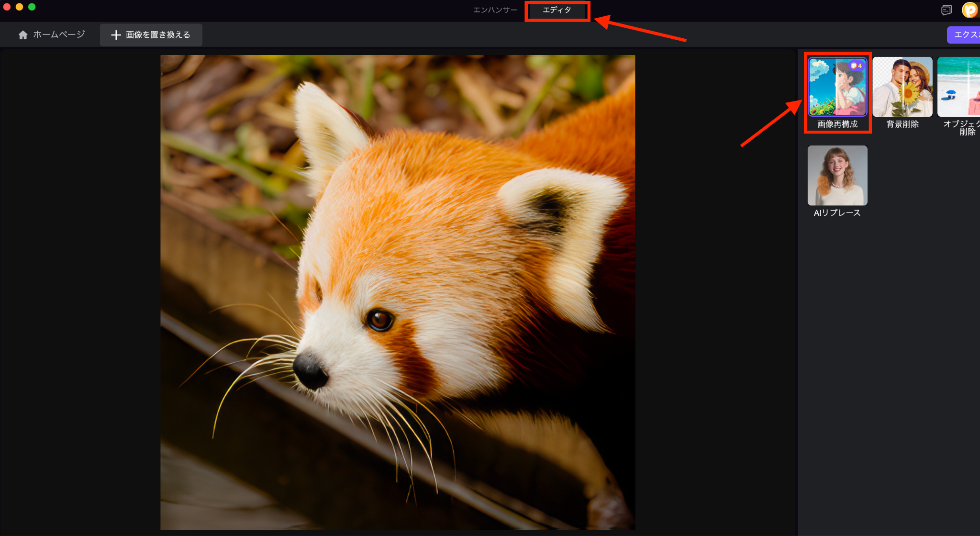Click the 画像を置き換える button text

point(158,35)
